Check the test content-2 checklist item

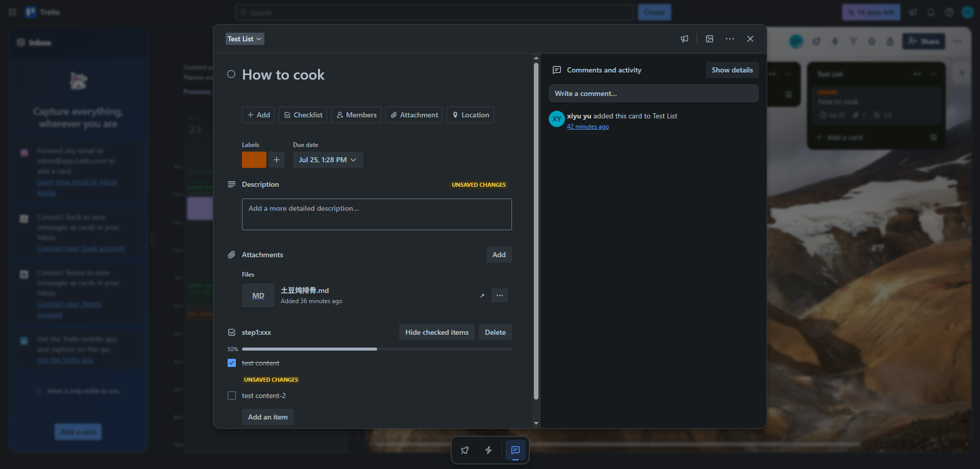coord(232,396)
